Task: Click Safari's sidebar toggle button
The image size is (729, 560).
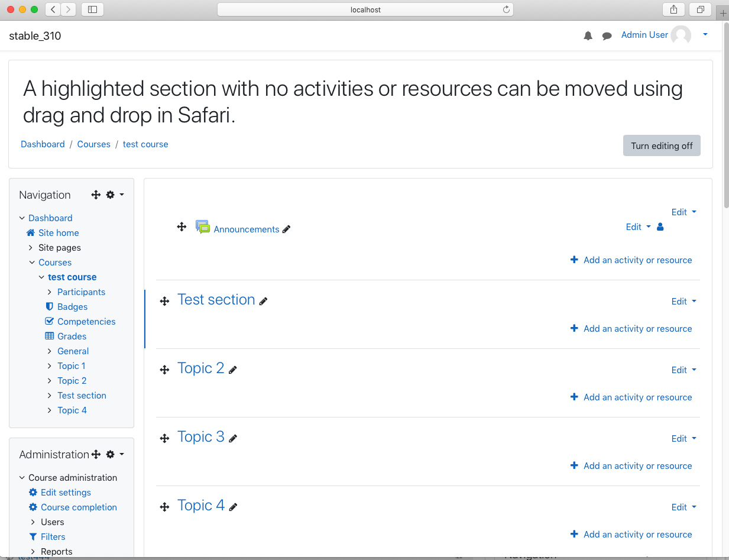Action: point(92,9)
